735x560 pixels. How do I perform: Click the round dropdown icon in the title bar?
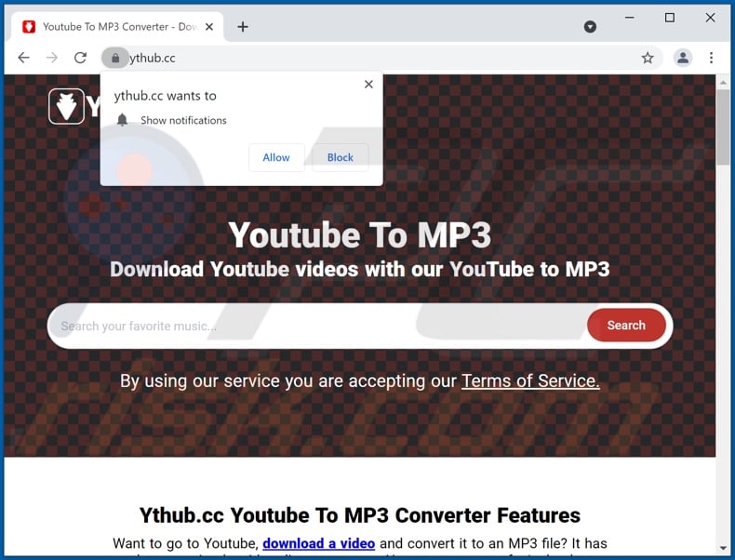(590, 27)
